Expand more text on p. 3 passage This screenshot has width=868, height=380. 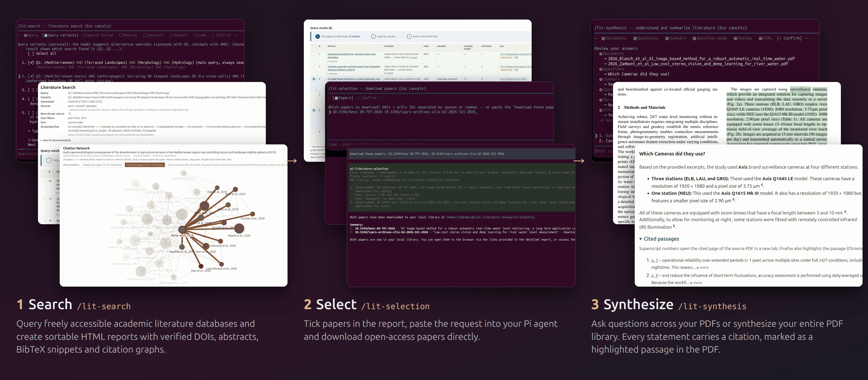click(x=703, y=267)
